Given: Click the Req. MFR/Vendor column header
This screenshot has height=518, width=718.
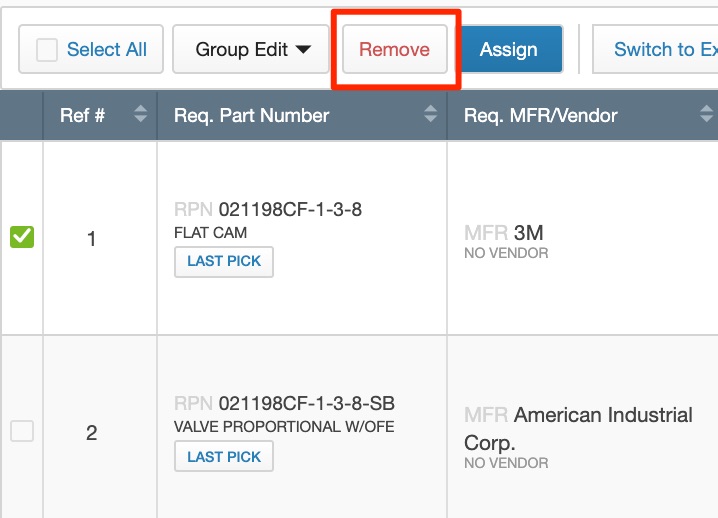Looking at the screenshot, I should (x=541, y=115).
